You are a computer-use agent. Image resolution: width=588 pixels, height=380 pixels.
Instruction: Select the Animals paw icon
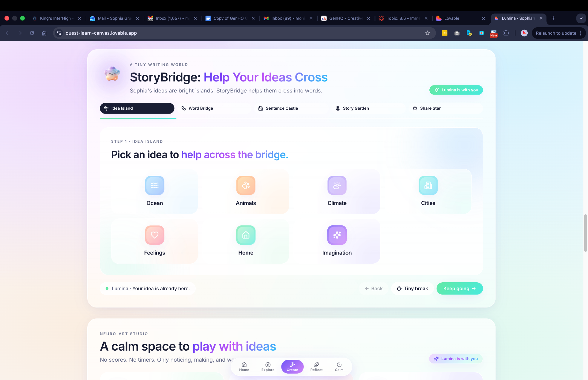(x=246, y=185)
